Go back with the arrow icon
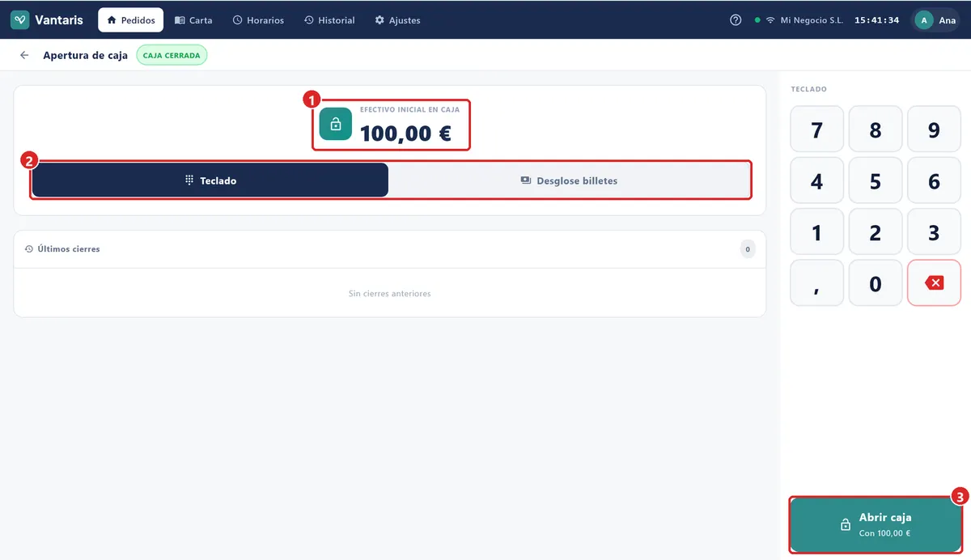Viewport: 971px width, 560px height. pos(24,55)
